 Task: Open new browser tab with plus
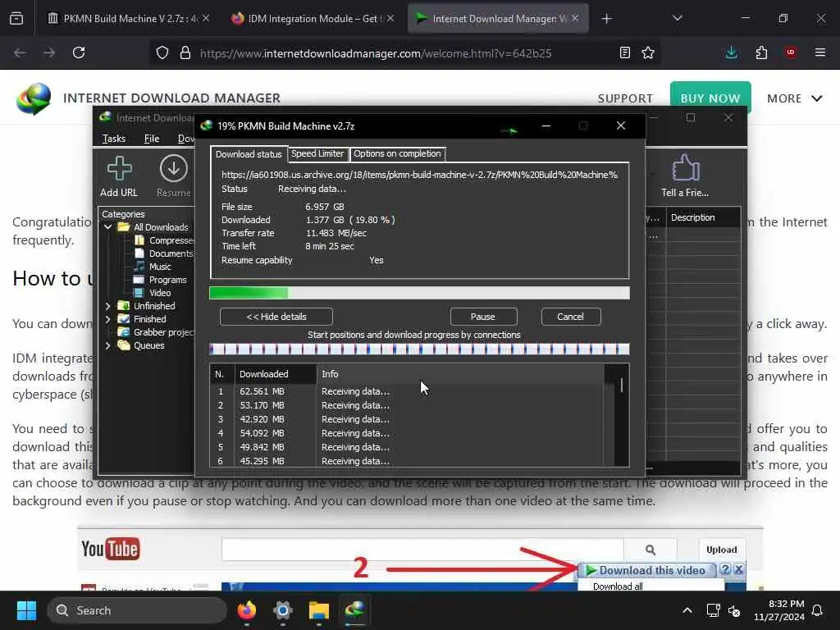tap(606, 19)
